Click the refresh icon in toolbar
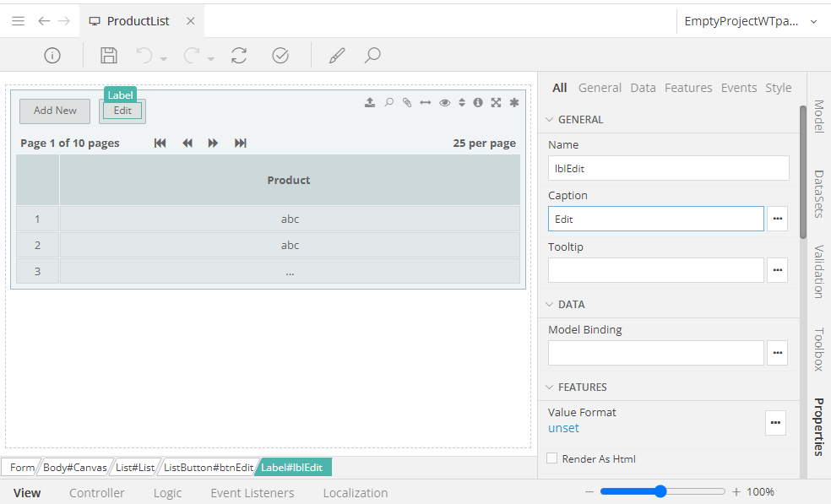Image resolution: width=831 pixels, height=504 pixels. [239, 56]
